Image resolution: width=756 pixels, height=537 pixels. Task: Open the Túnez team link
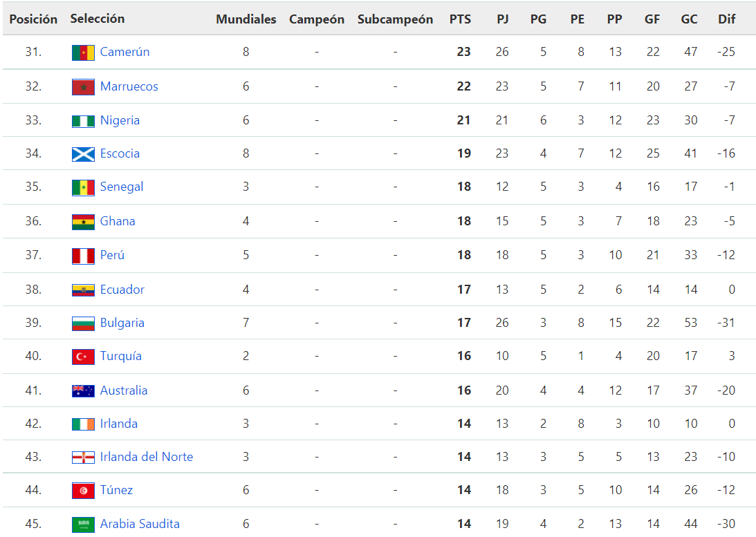tap(116, 490)
